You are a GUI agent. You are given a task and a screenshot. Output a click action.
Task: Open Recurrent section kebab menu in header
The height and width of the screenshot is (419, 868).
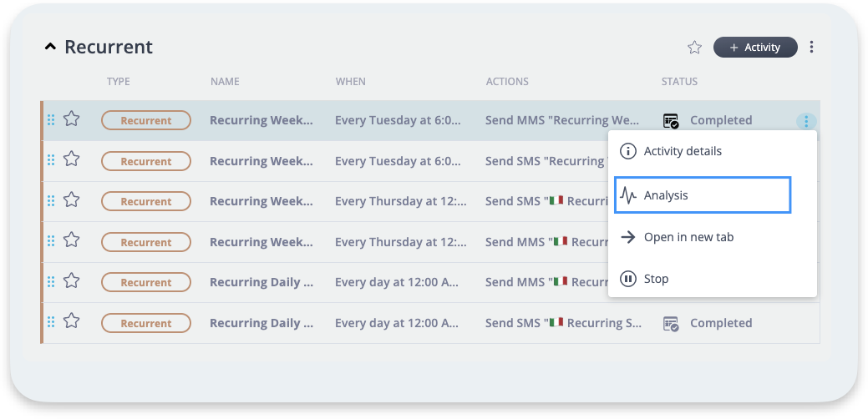[x=811, y=48]
